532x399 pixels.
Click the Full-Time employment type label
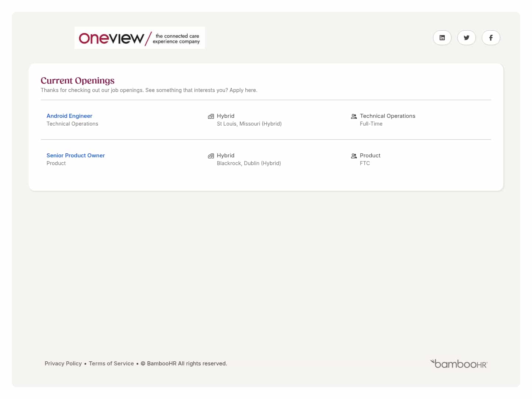point(371,124)
